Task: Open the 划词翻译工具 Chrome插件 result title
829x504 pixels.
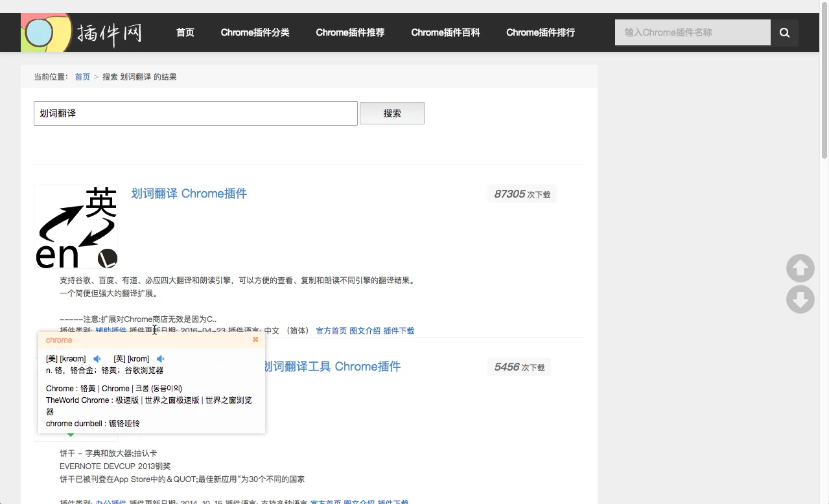Action: [x=331, y=367]
